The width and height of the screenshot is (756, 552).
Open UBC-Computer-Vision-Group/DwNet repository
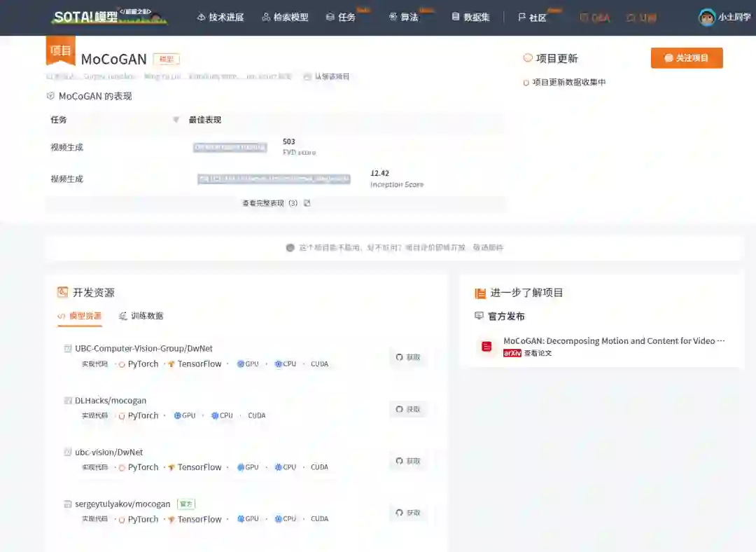[143, 348]
